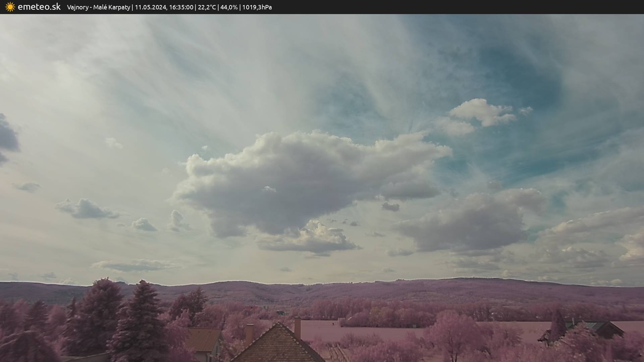Image resolution: width=644 pixels, height=362 pixels.
Task: Click the Vajnory - Malé Karpaty location label
Action: pos(98,7)
